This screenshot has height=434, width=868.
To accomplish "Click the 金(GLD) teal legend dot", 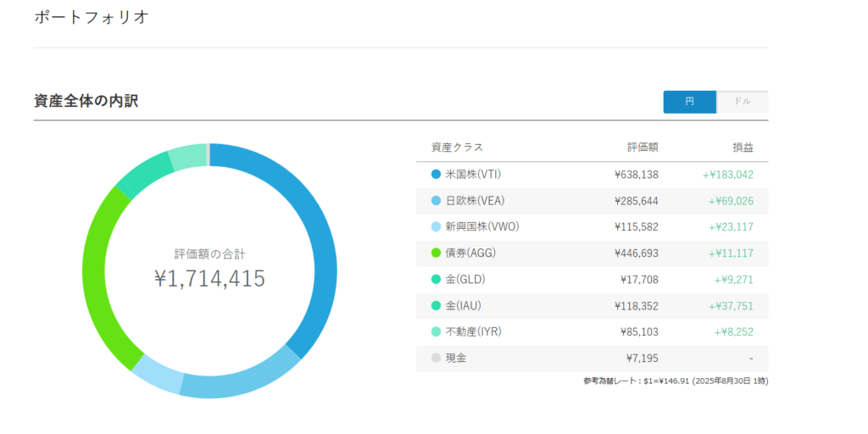I will point(437,280).
